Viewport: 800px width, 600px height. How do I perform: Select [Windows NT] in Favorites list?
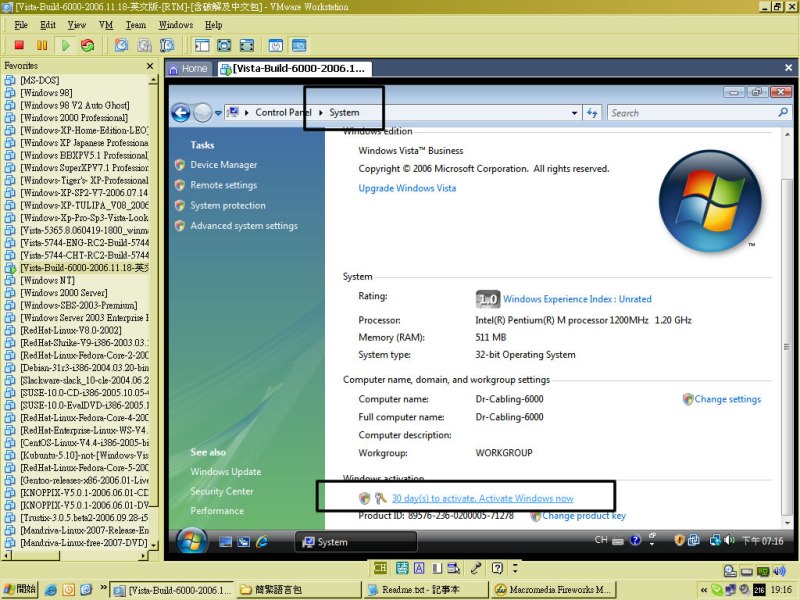tap(47, 280)
